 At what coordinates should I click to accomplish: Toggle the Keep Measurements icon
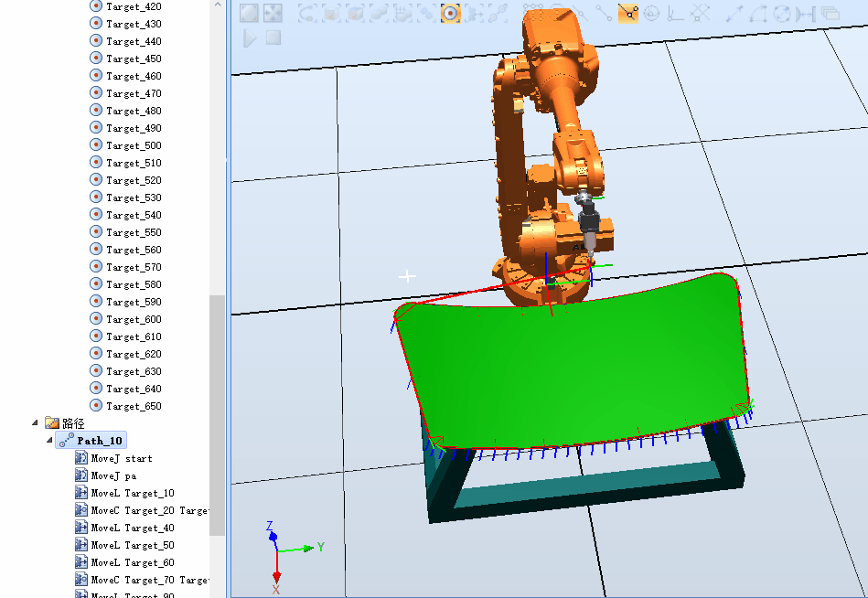[x=830, y=14]
